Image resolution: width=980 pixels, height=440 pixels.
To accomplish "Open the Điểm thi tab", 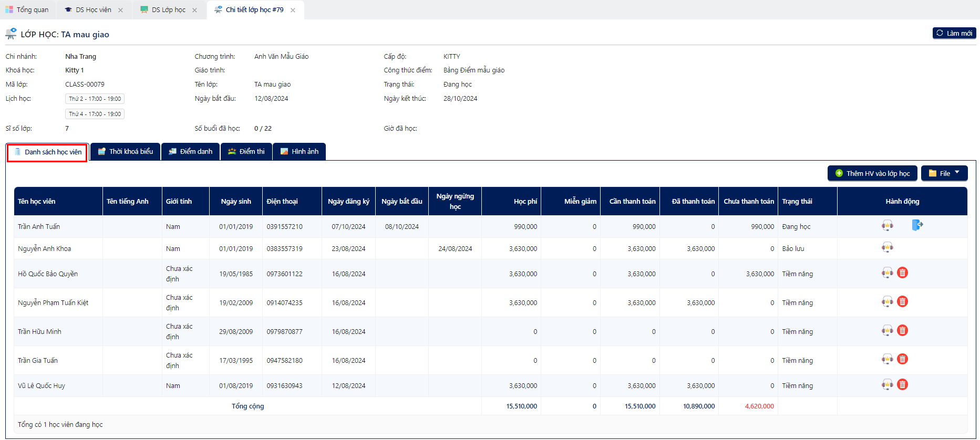I will click(x=246, y=151).
